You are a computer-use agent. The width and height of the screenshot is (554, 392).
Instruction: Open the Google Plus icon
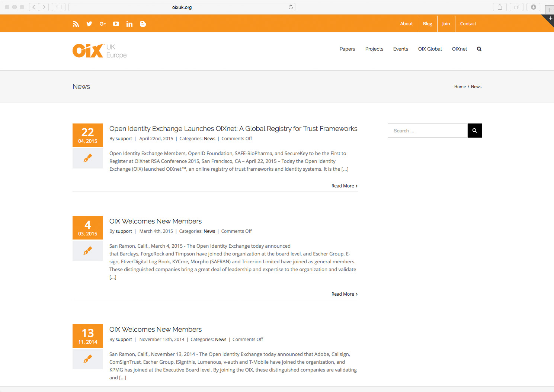(x=103, y=24)
